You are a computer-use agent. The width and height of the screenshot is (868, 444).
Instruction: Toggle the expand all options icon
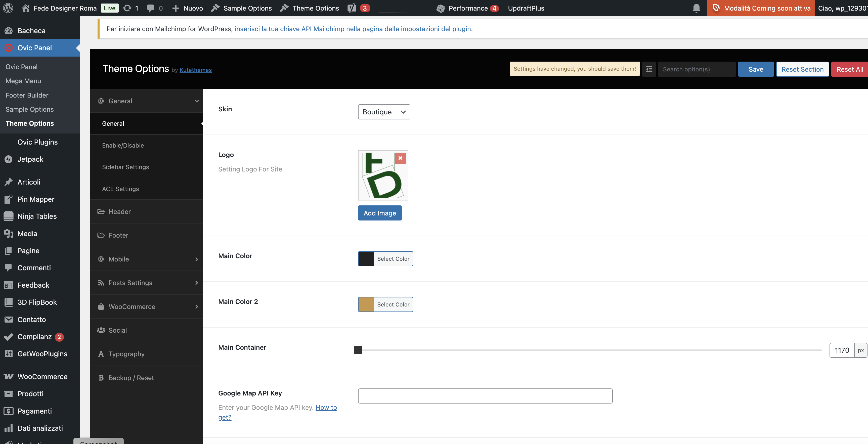(649, 69)
